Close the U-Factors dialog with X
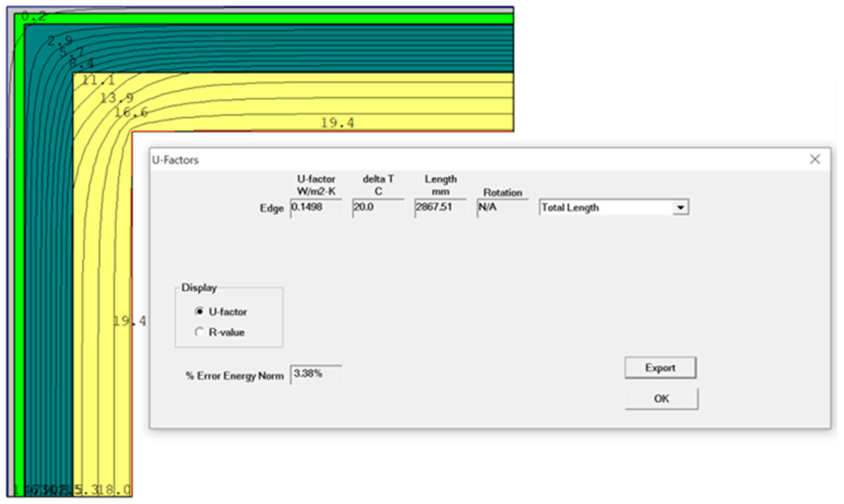 pyautogui.click(x=815, y=159)
